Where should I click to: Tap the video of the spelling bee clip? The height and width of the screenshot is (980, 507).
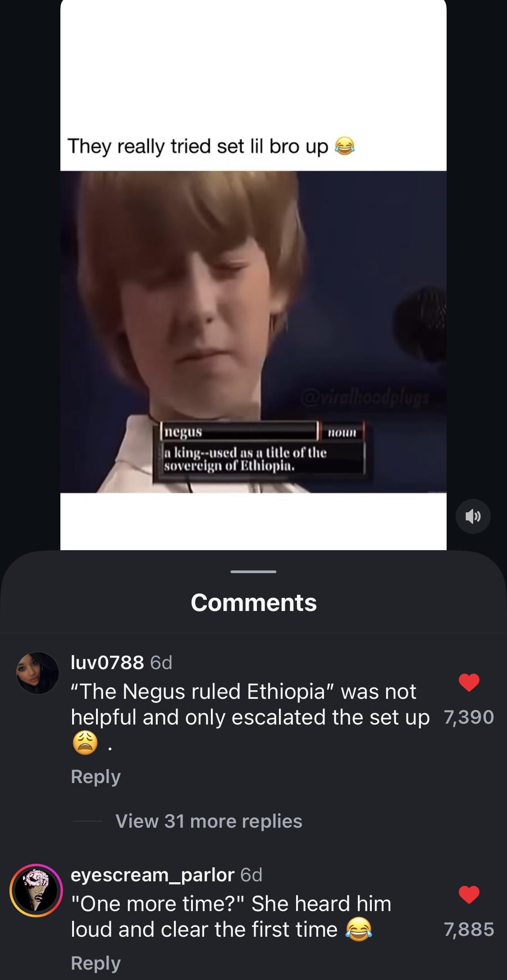pos(253,332)
